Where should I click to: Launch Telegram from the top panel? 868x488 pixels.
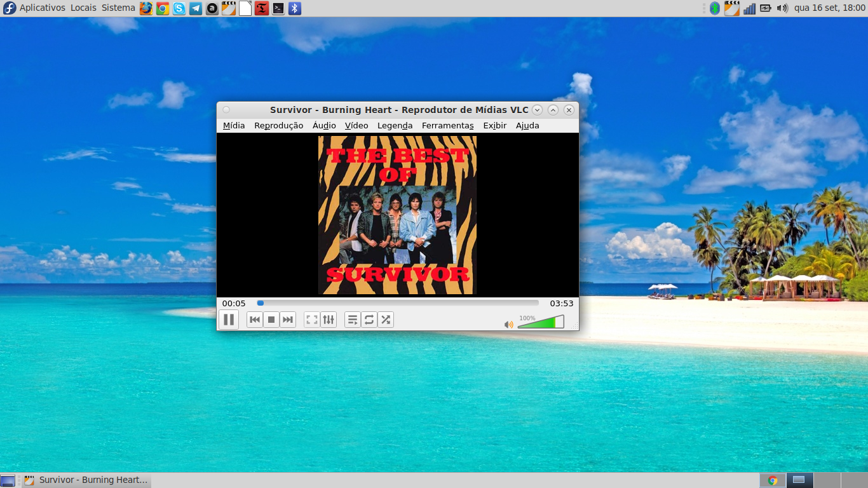pyautogui.click(x=196, y=8)
